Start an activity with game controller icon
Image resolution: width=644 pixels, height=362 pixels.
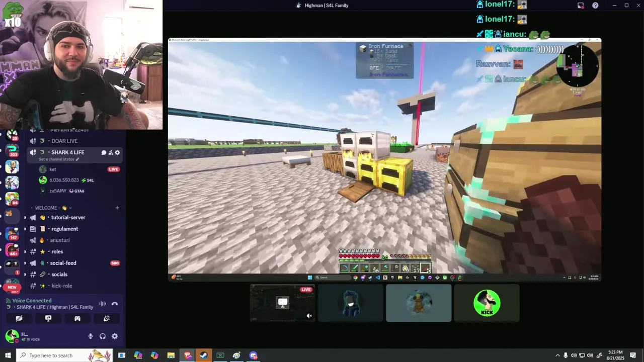[77, 318]
